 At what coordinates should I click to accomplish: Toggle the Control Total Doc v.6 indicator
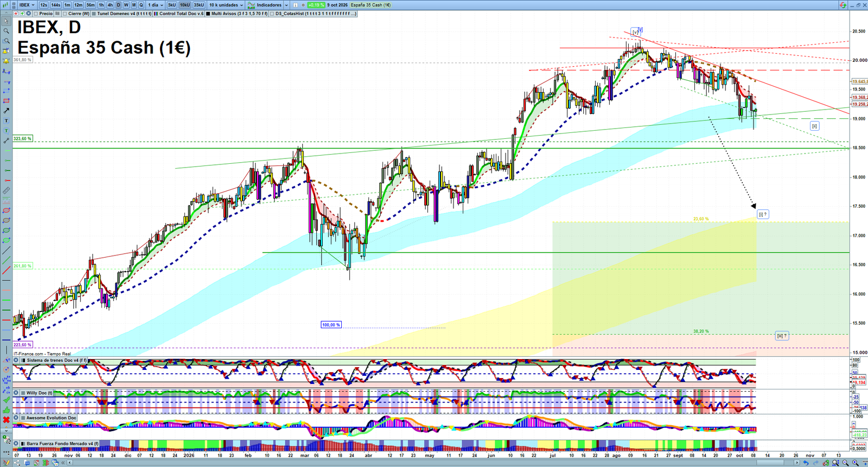(156, 14)
